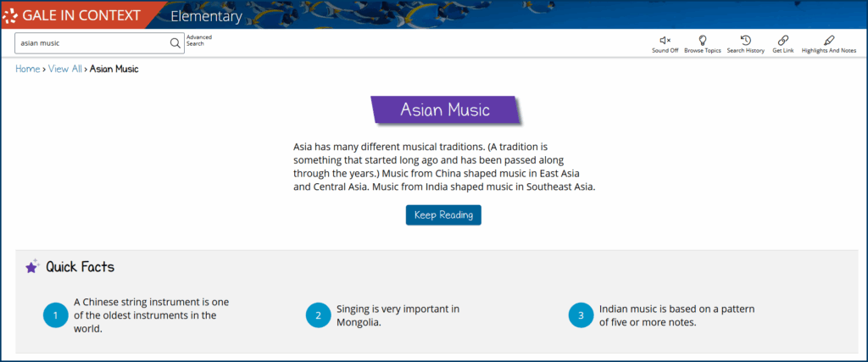Click the Asian Music purple title banner
The image size is (868, 362).
pyautogui.click(x=446, y=109)
